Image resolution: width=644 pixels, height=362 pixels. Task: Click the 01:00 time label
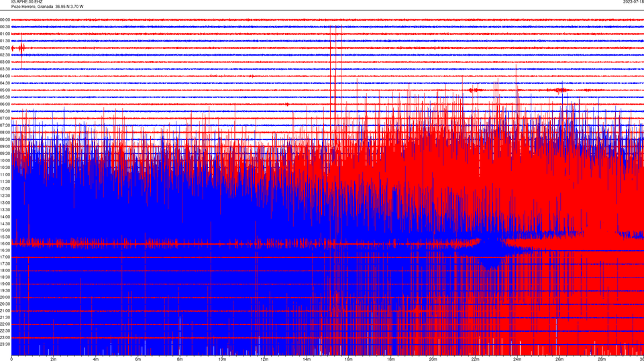(5, 34)
